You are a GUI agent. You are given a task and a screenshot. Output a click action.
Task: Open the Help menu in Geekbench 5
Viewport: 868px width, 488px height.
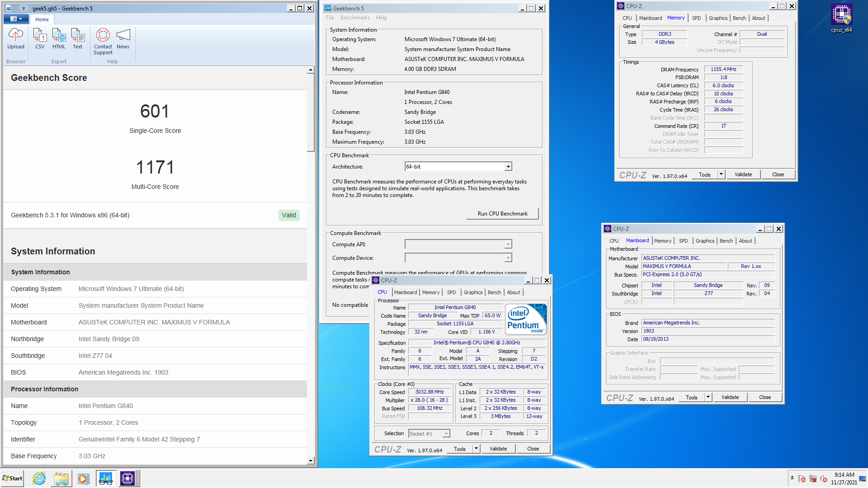tap(382, 18)
